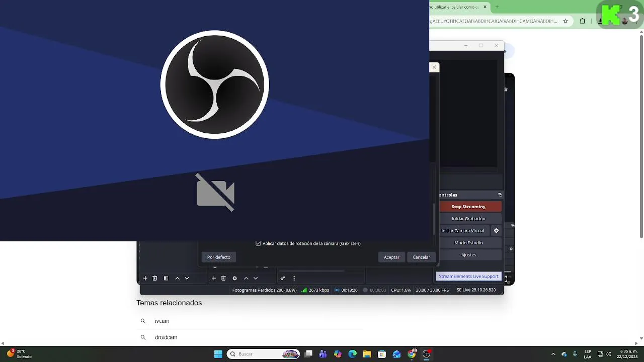Open File Explorer from the taskbar
The height and width of the screenshot is (362, 644).
coord(367,354)
